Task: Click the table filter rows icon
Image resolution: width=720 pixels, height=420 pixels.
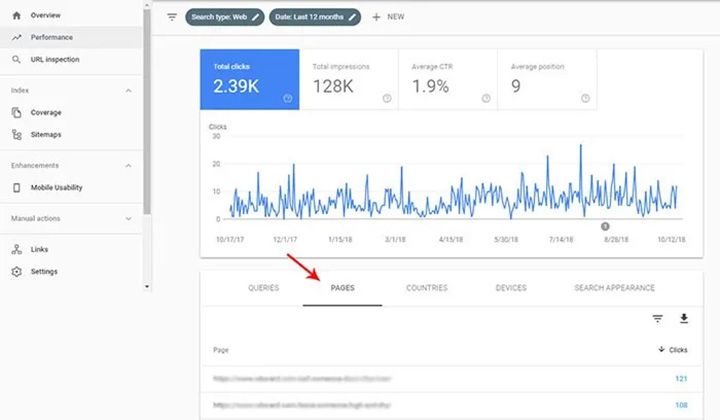Action: click(x=657, y=319)
